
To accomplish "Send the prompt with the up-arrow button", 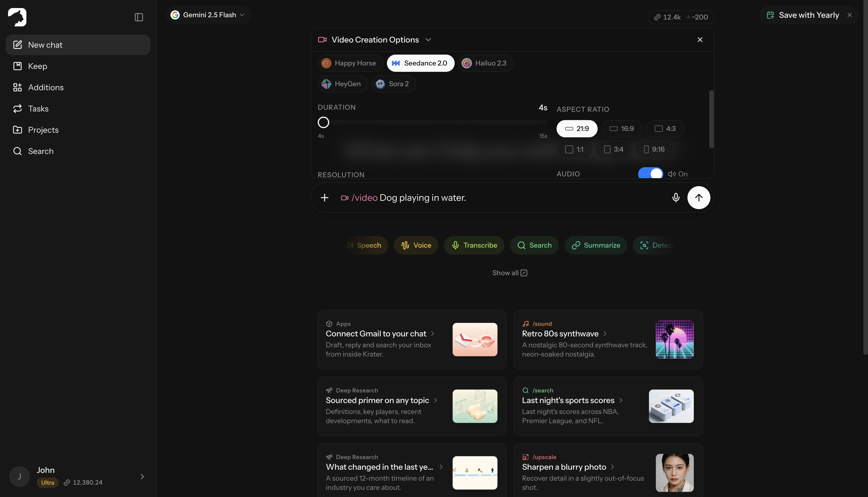I will point(698,198).
